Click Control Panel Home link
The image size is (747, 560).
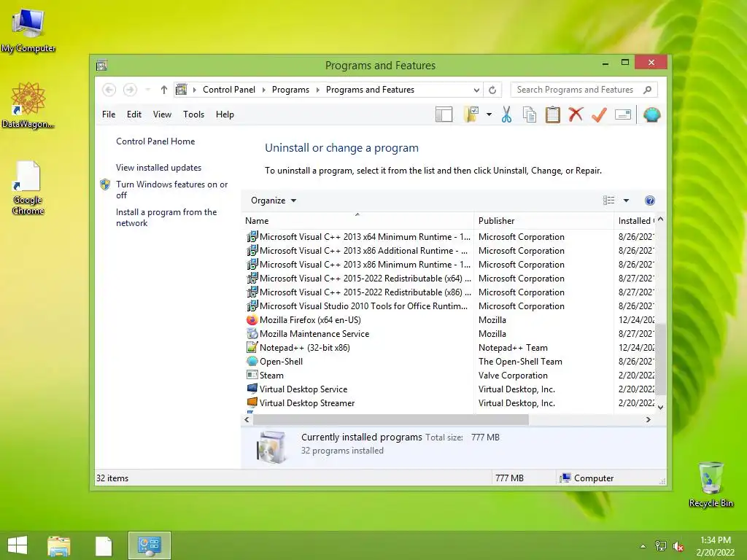[x=155, y=141]
